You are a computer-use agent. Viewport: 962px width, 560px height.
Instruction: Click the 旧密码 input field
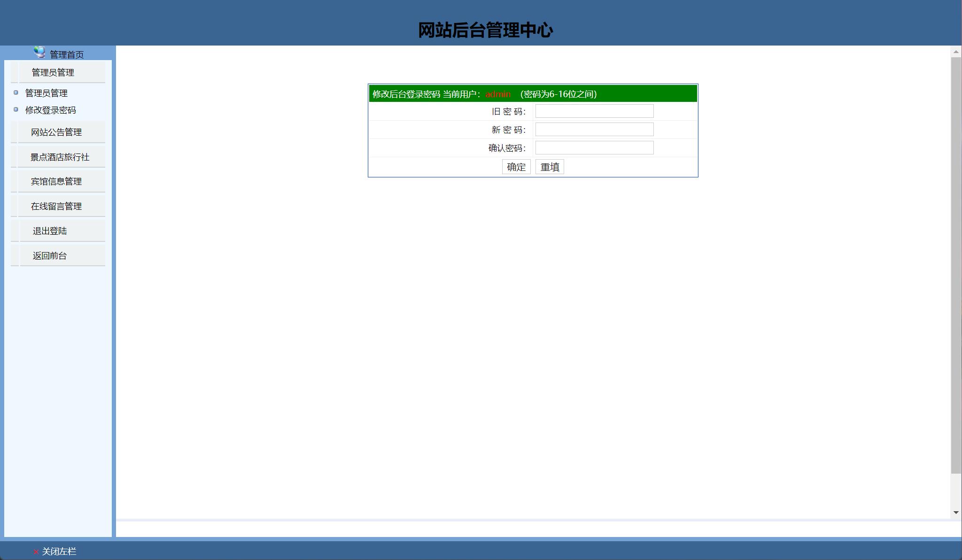(594, 111)
